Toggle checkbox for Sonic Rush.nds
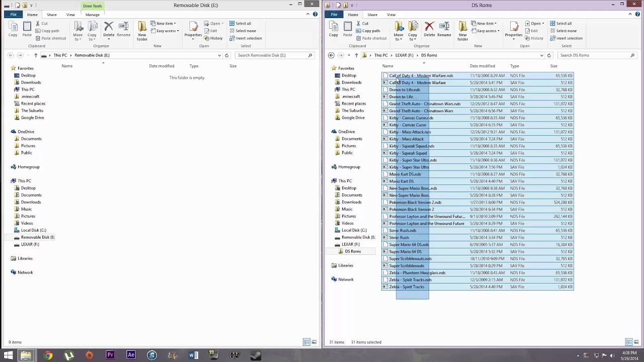This screenshot has height=362, width=644. pyautogui.click(x=385, y=230)
